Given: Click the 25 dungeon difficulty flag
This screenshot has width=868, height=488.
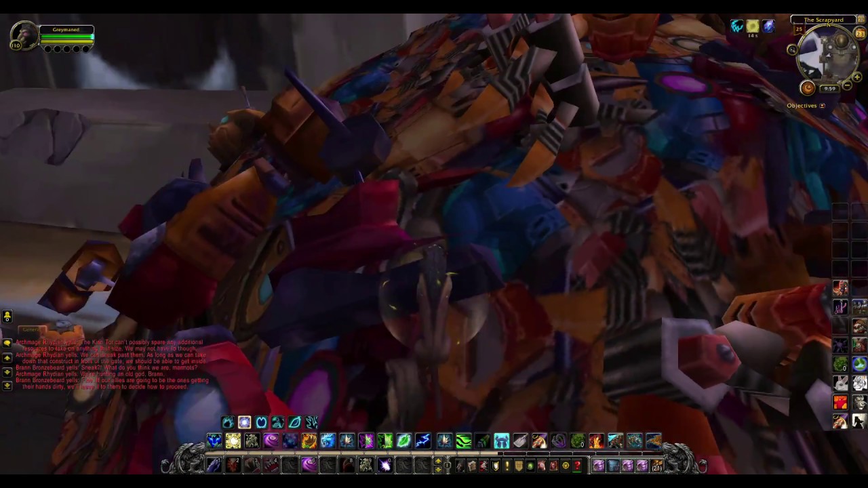Looking at the screenshot, I should coord(799,30).
